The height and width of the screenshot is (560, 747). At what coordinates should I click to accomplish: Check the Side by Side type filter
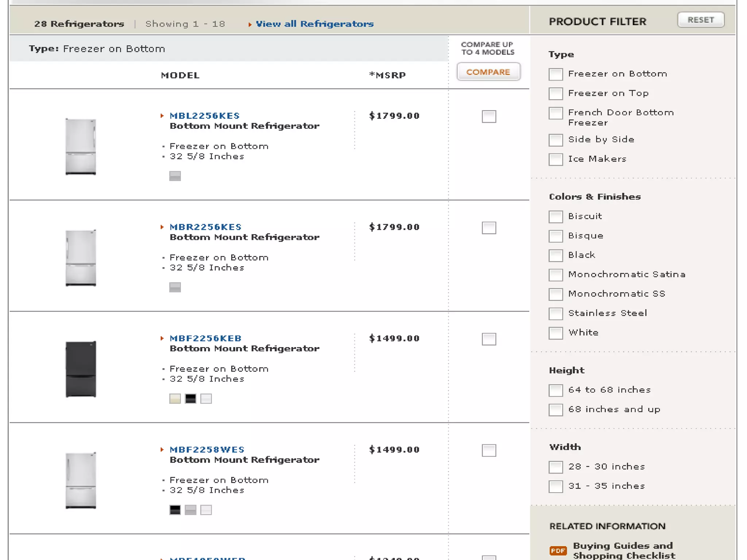556,140
